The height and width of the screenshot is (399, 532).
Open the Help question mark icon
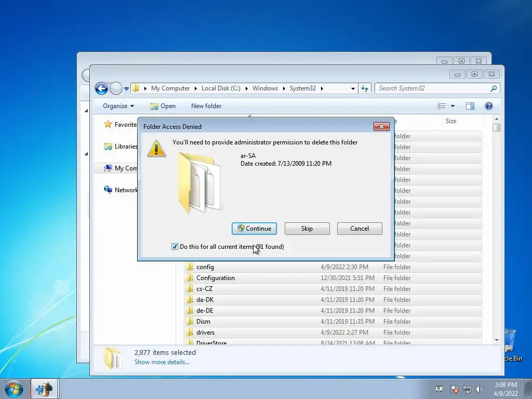(x=488, y=106)
